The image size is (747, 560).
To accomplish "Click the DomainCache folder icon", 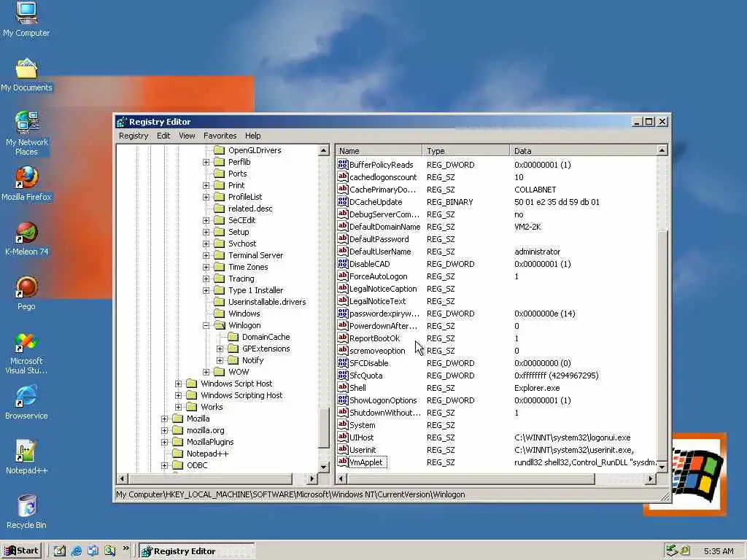I will 233,337.
